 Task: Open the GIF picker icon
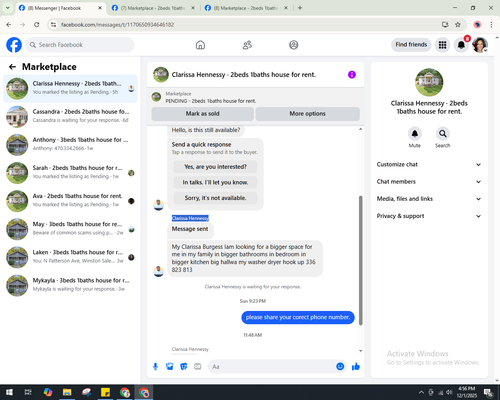coord(198,367)
